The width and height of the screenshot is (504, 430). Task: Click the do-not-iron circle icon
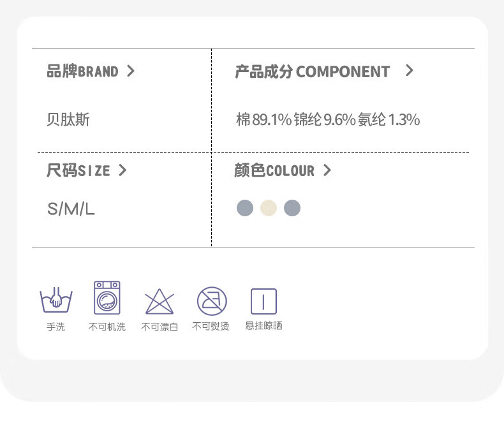coord(212,301)
